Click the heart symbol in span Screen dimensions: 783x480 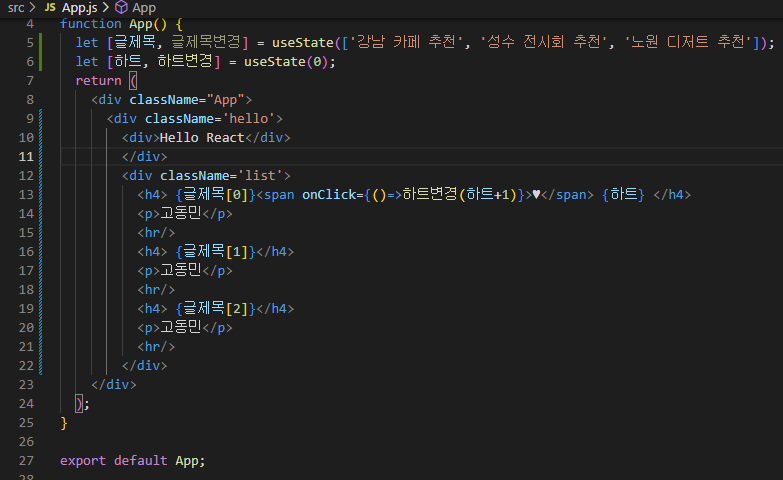[536, 194]
